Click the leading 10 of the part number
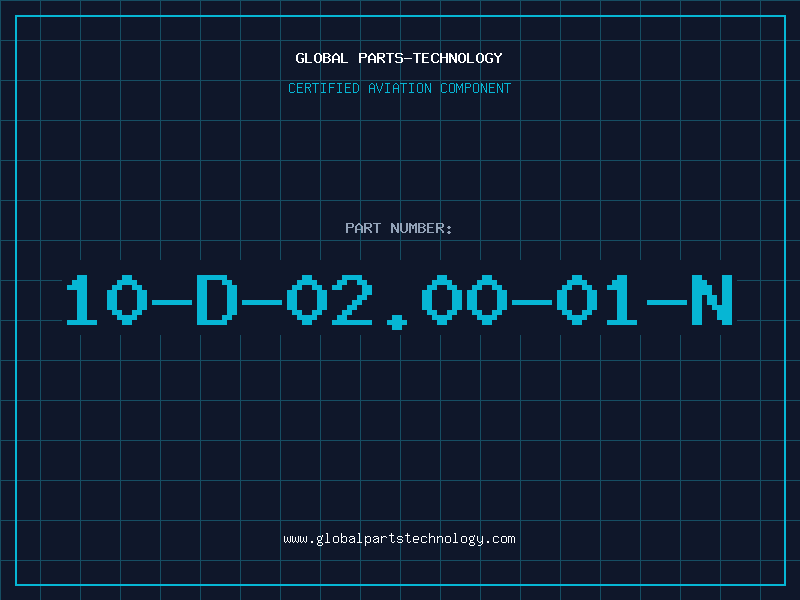Viewport: 800px width, 600px height. click(107, 300)
